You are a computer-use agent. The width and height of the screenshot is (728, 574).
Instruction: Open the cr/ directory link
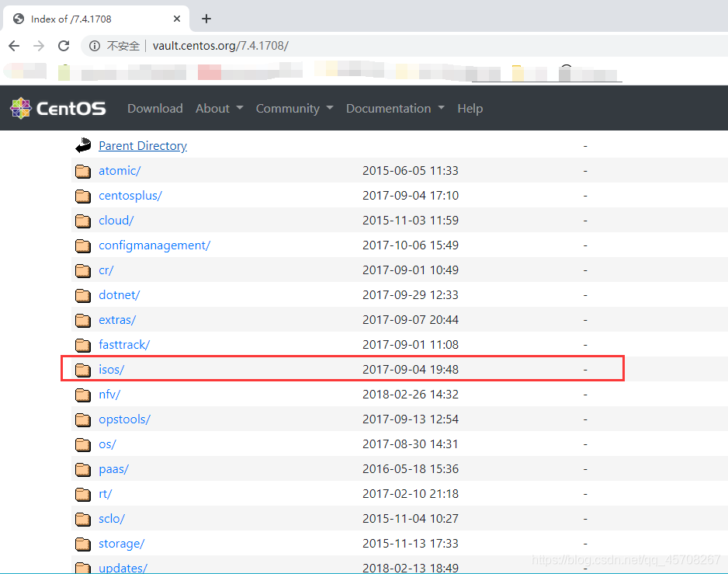pos(106,270)
